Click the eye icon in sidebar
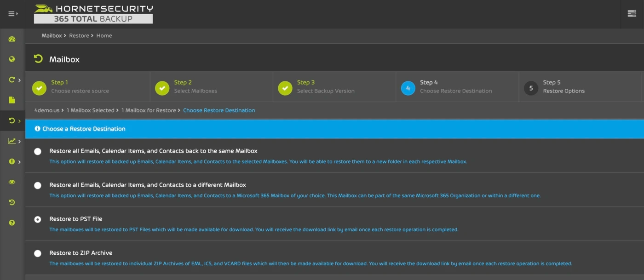The width and height of the screenshot is (644, 280). [12, 182]
